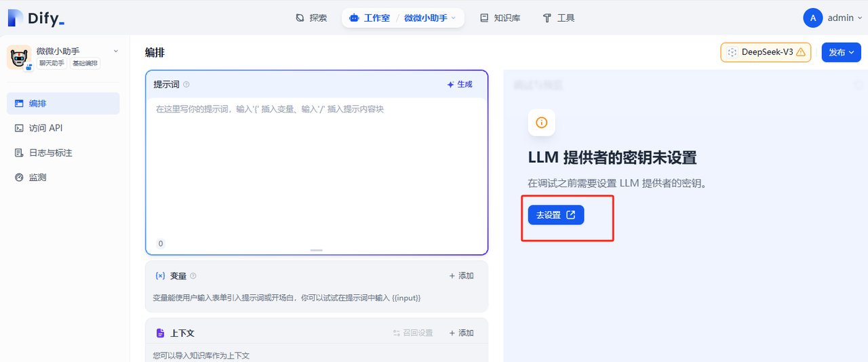Click the 变量 help question icon

coord(193,276)
